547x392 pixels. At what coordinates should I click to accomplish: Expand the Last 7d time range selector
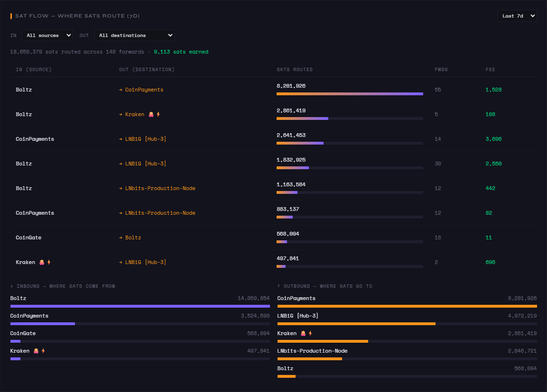[517, 16]
